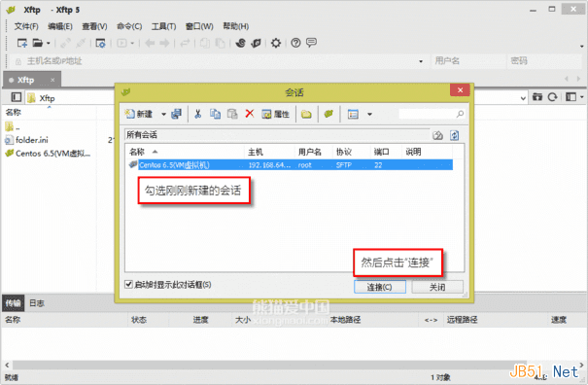The height and width of the screenshot is (385, 588).
Task: Click the help question mark icon
Action: [295, 43]
